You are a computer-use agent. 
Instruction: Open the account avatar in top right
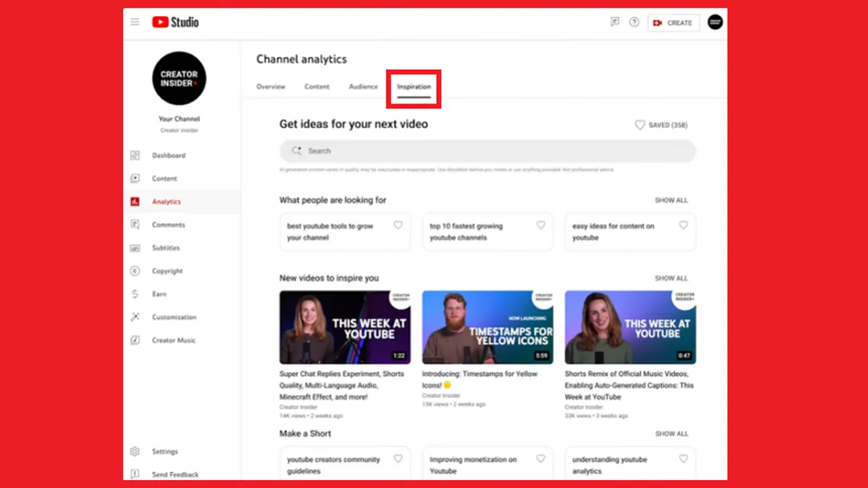pos(715,22)
